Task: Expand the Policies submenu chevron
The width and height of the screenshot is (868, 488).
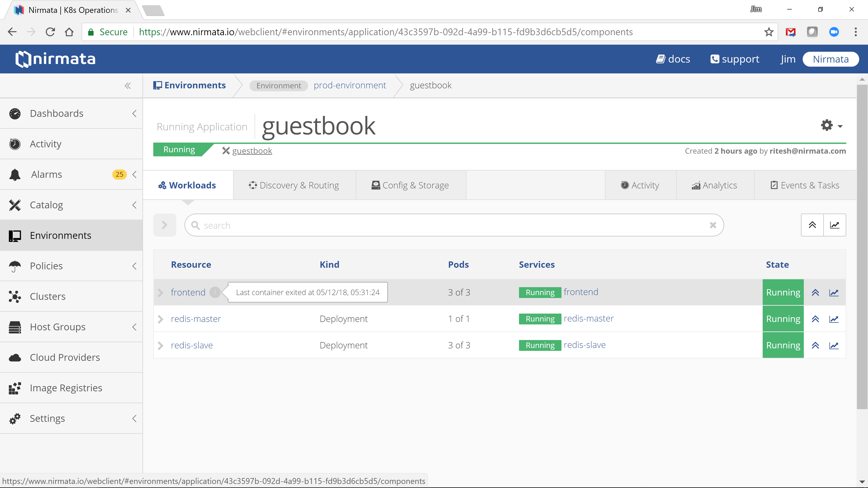Action: pos(134,266)
